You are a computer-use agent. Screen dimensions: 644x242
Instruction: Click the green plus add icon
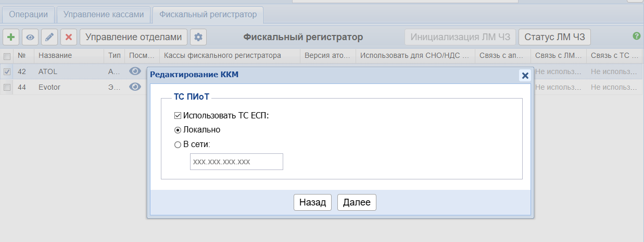(x=11, y=37)
